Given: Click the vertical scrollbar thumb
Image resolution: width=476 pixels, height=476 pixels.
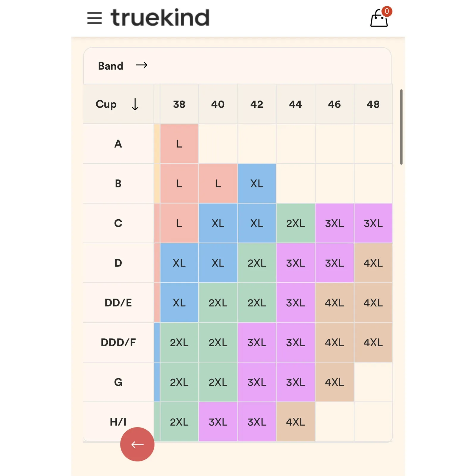Looking at the screenshot, I should (x=401, y=127).
